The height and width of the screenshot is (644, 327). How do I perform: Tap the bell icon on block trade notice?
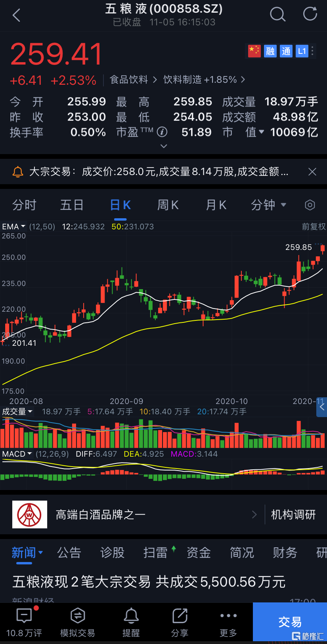tap(18, 172)
